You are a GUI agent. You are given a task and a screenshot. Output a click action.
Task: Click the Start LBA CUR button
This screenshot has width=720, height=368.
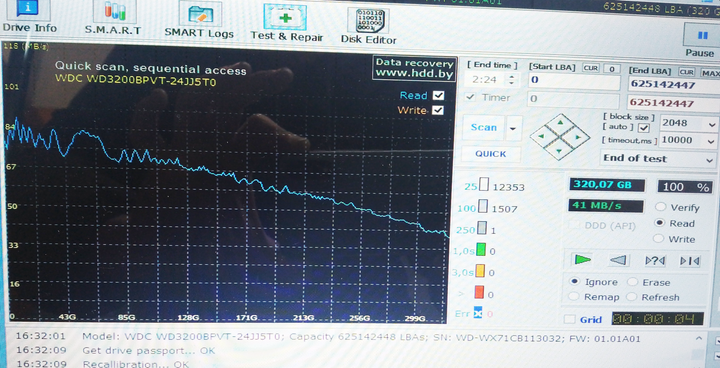point(591,68)
